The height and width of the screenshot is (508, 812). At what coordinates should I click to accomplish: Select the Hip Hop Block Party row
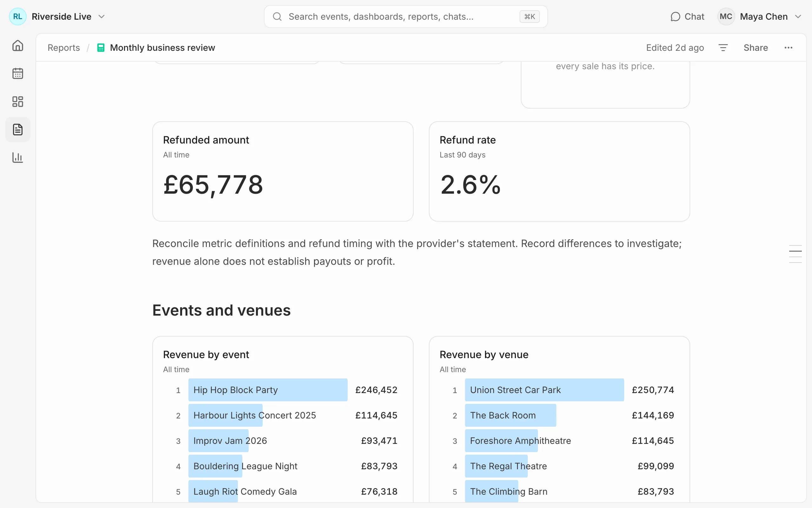pyautogui.click(x=283, y=390)
